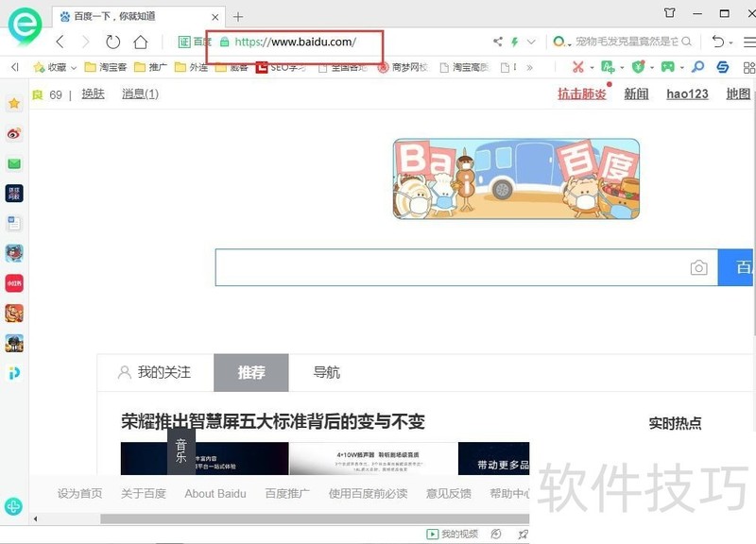Go back with the back arrow

coord(60,42)
